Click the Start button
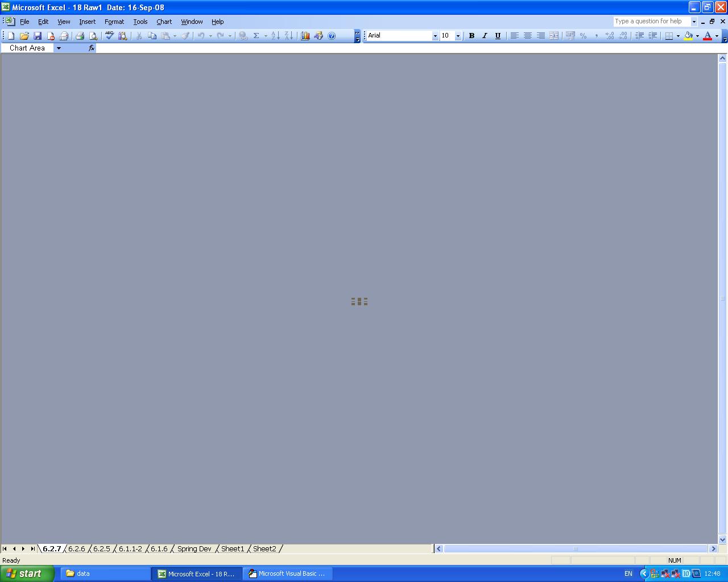 coord(27,573)
